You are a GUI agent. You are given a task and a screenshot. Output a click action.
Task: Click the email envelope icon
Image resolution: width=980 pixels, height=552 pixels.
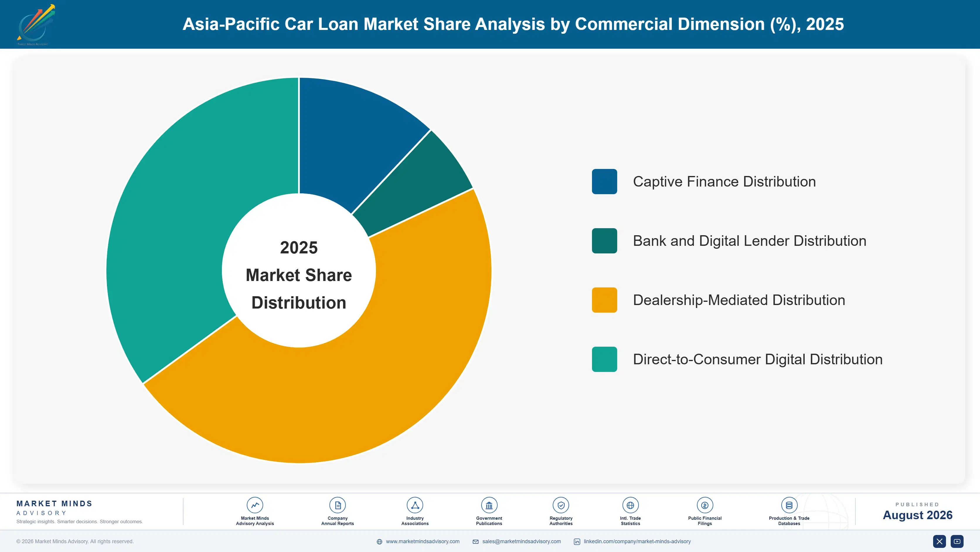click(x=476, y=542)
